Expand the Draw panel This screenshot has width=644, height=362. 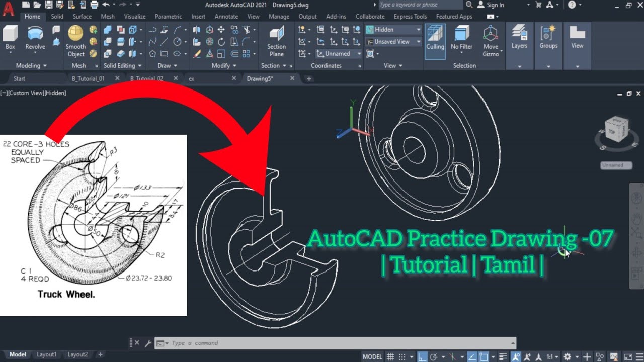tap(167, 66)
